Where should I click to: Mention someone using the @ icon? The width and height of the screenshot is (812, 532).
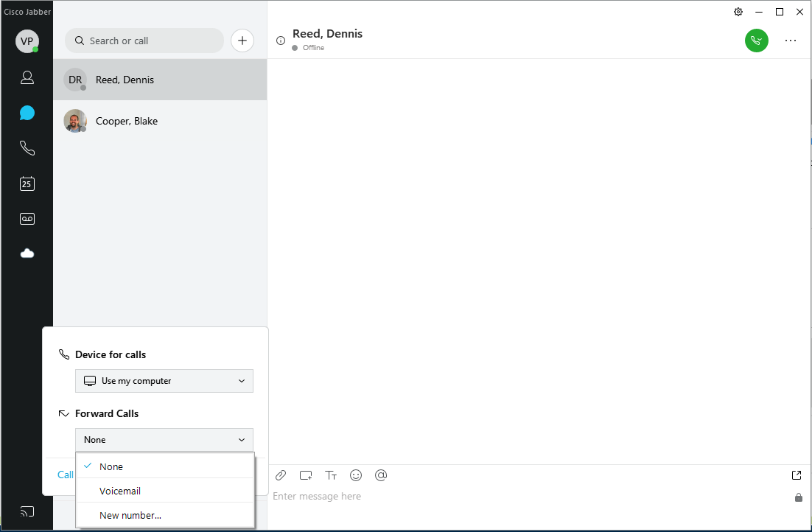pos(381,475)
